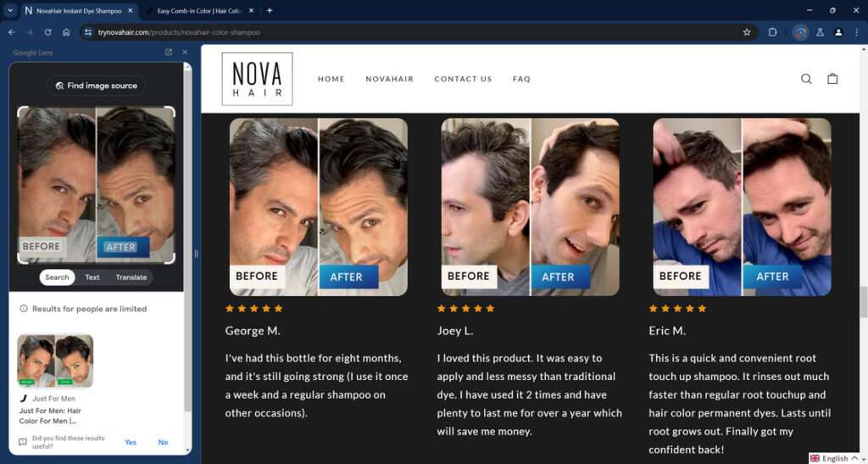The image size is (868, 464).
Task: Open the NOVAHAIR menu item
Action: pyautogui.click(x=390, y=79)
